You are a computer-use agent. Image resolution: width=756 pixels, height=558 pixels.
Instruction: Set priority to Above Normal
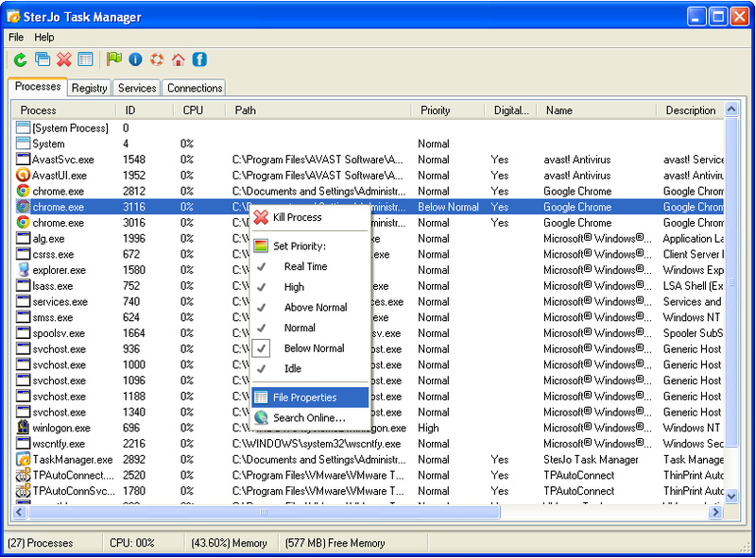point(310,308)
